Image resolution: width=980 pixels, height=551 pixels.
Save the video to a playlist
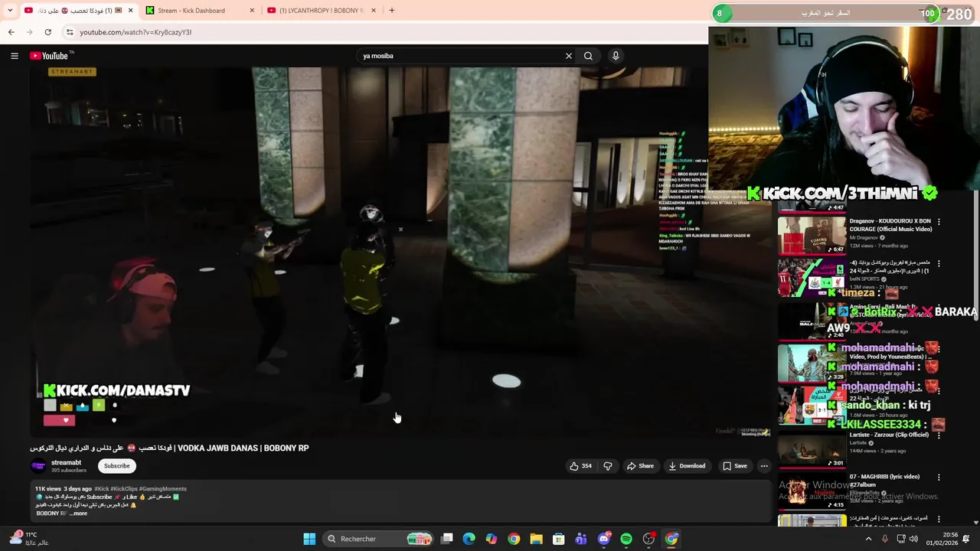click(x=735, y=466)
